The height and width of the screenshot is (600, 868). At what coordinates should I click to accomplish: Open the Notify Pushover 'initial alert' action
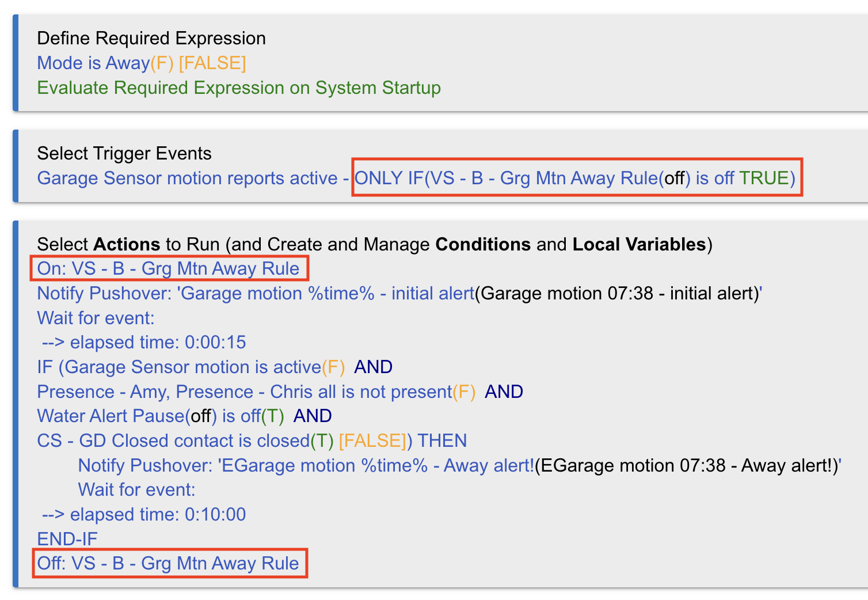[x=398, y=293]
